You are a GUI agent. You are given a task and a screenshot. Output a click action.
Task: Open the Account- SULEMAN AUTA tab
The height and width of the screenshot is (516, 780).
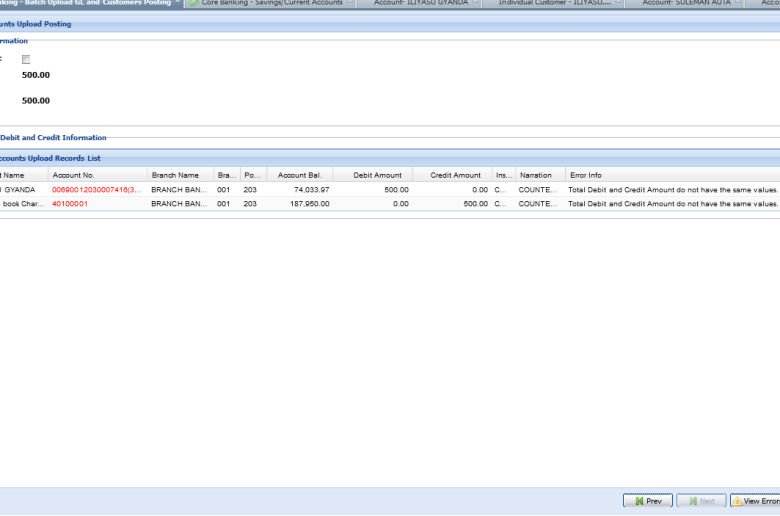pos(684,3)
